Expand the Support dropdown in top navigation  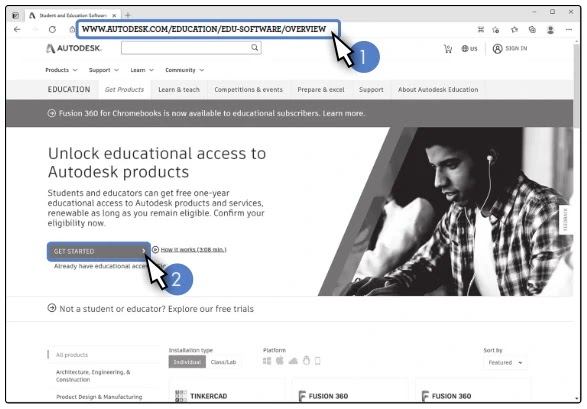104,70
